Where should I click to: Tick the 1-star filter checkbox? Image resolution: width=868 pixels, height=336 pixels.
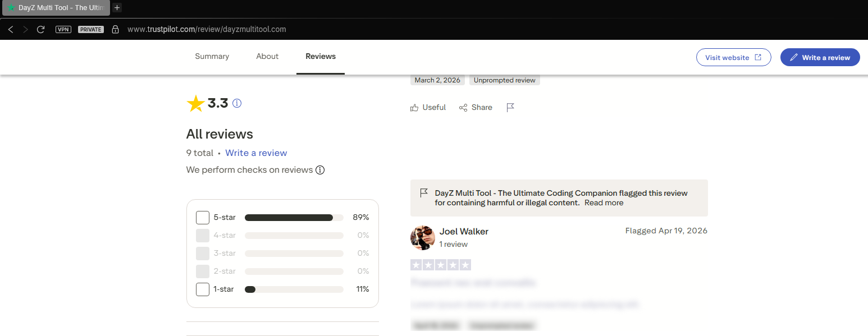pyautogui.click(x=203, y=289)
